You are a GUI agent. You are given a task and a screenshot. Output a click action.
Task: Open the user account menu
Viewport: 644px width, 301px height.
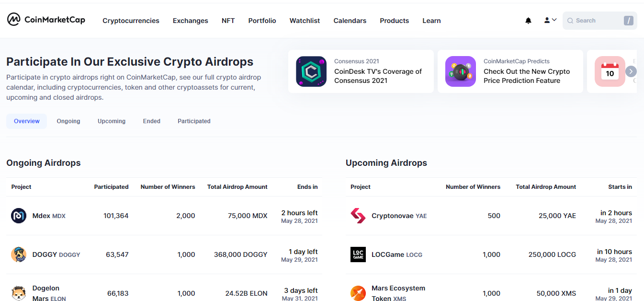coord(550,20)
